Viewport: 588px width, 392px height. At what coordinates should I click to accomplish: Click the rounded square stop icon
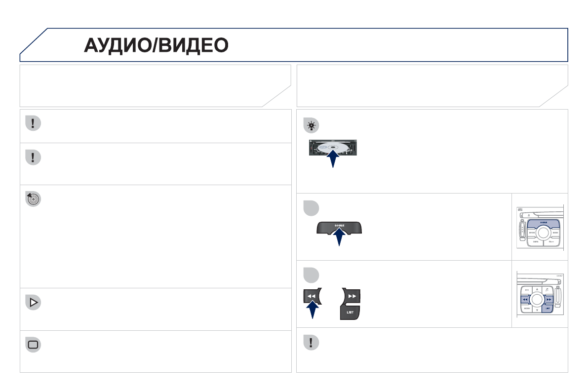pyautogui.click(x=33, y=345)
